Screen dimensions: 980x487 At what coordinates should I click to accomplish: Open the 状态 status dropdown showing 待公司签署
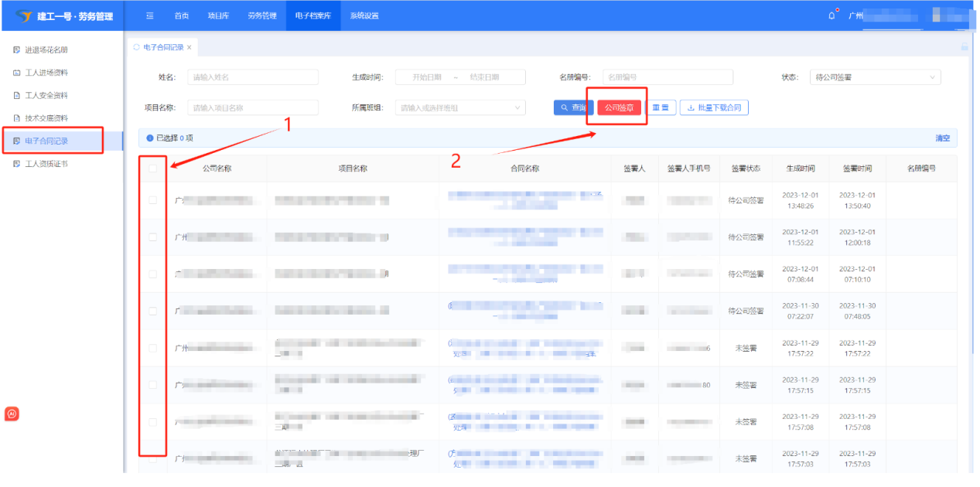pos(875,77)
